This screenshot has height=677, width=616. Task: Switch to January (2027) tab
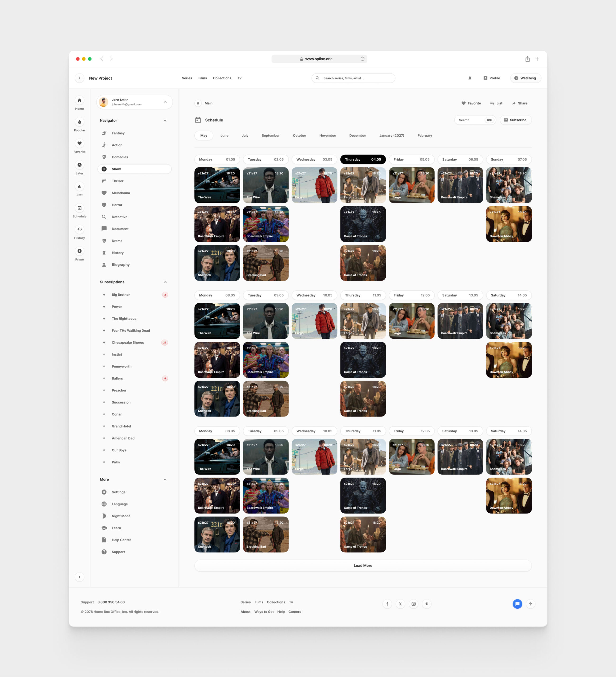pyautogui.click(x=392, y=136)
